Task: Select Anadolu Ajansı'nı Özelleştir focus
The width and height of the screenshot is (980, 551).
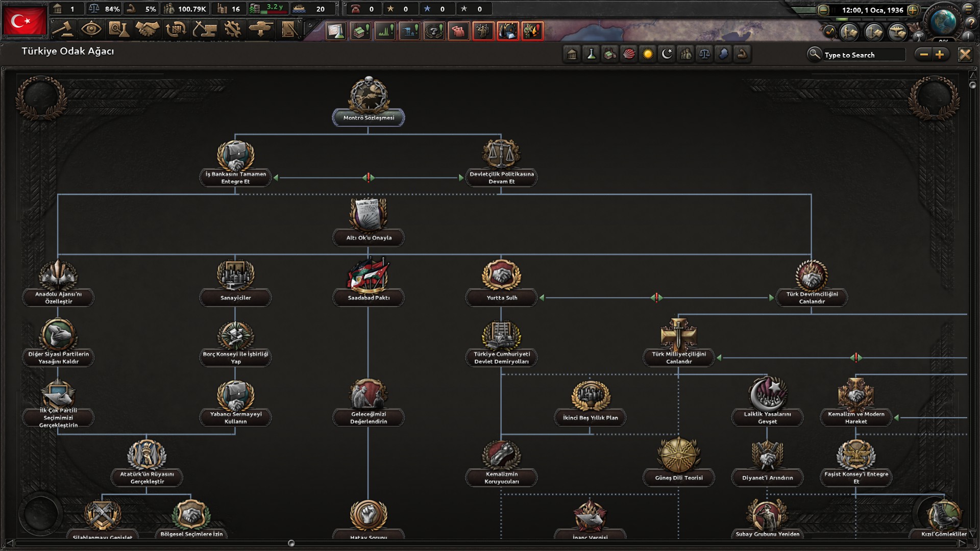Action: coord(58,283)
